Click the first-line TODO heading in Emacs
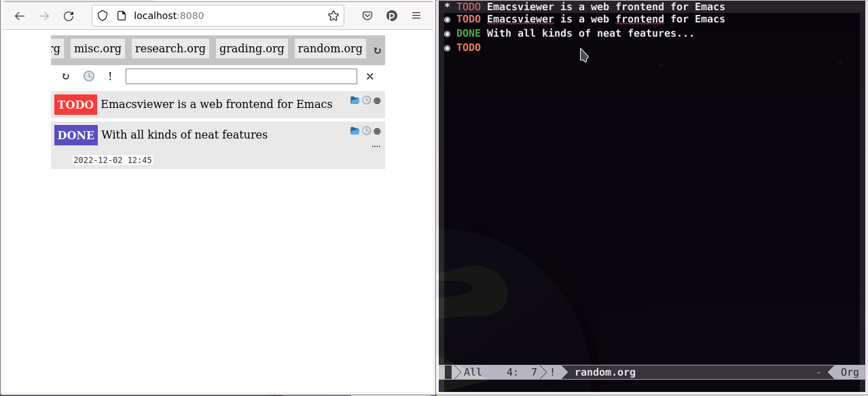Screen dimensions: 868x396 pyautogui.click(x=584, y=7)
